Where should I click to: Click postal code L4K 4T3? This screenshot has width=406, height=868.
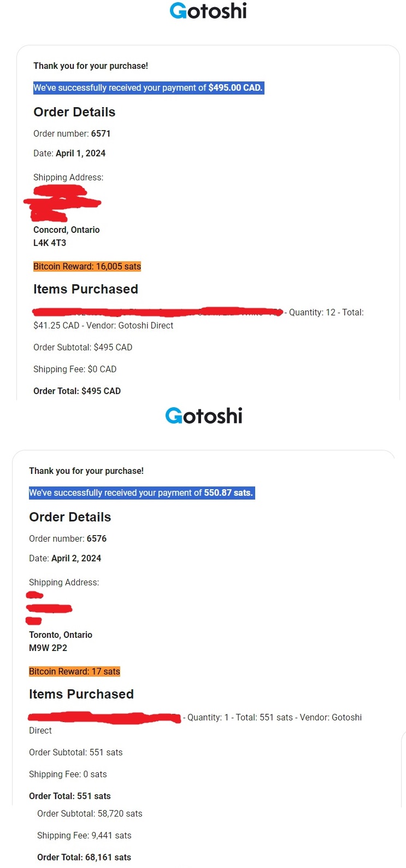click(50, 243)
